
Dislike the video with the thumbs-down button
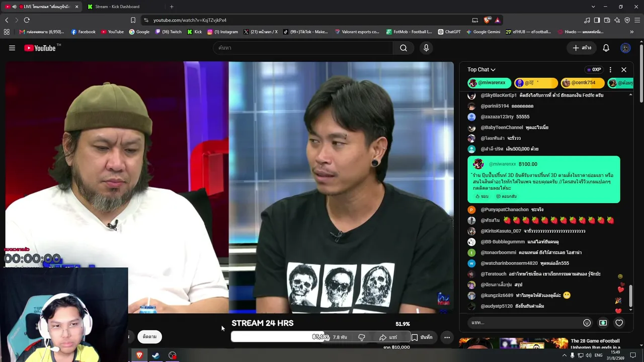[x=362, y=337]
